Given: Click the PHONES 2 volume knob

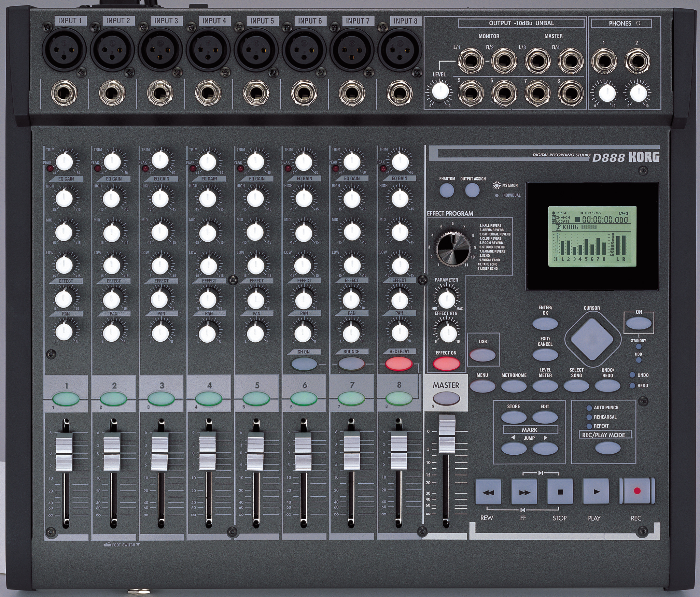Looking at the screenshot, I should click(638, 93).
